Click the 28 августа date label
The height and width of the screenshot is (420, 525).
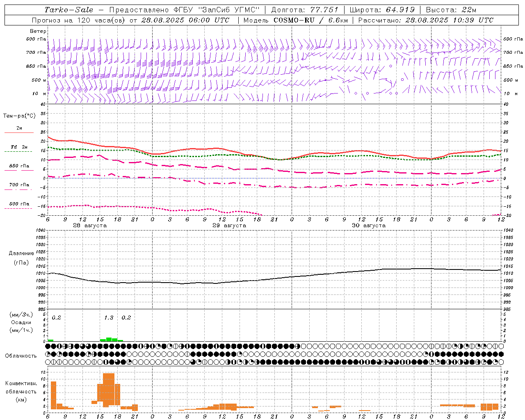(x=90, y=226)
